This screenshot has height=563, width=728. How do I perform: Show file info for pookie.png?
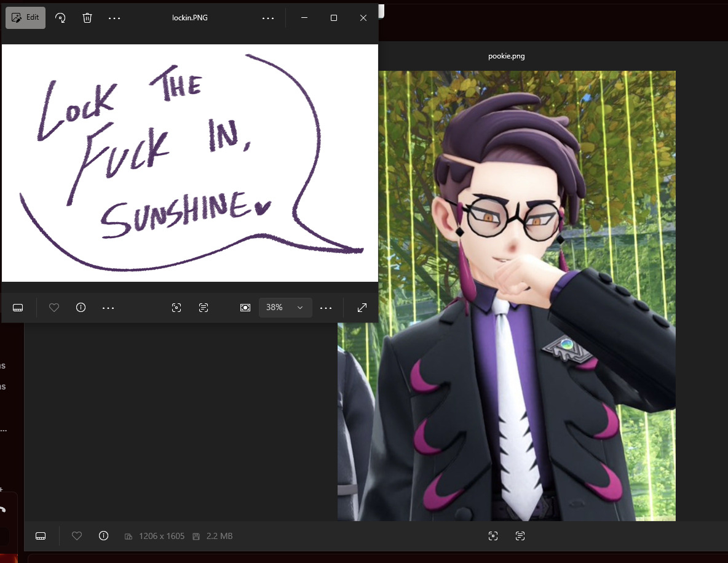103,536
